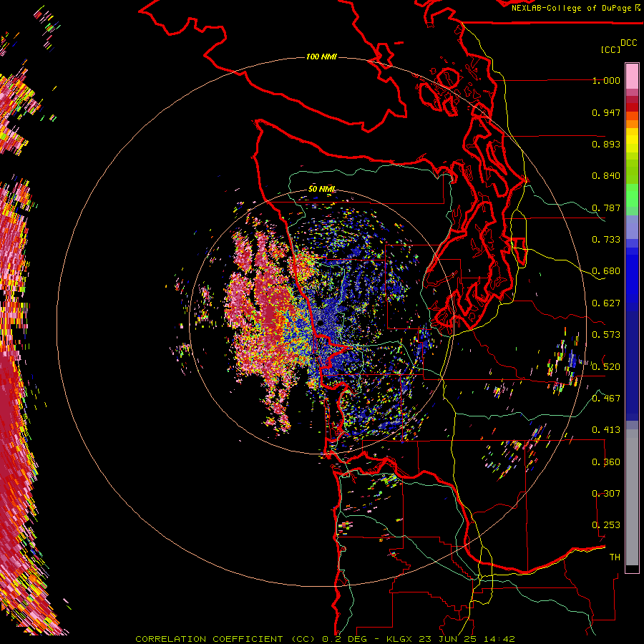The width and height of the screenshot is (644, 644).
Task: Click the KLGX radar site identifier
Action: (399, 639)
